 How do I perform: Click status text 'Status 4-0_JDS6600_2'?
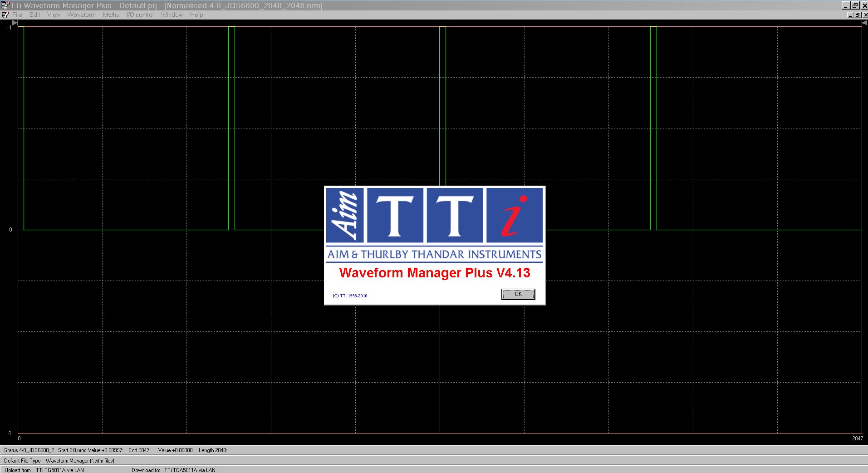pyautogui.click(x=29, y=450)
